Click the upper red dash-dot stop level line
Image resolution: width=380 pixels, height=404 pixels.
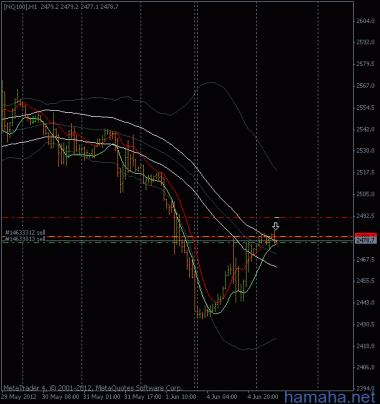177,218
